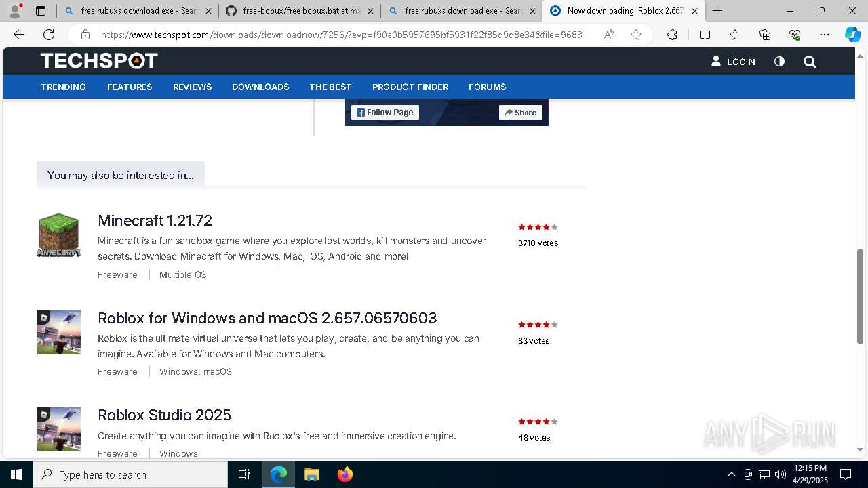Click the TechSpot logo
868x488 pixels.
99,61
